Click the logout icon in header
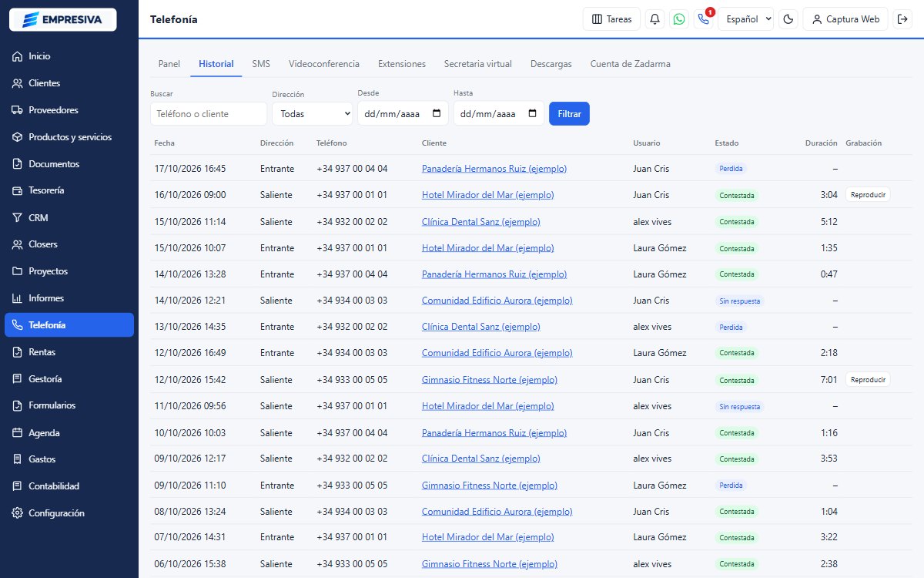Image resolution: width=924 pixels, height=578 pixels. click(x=902, y=19)
